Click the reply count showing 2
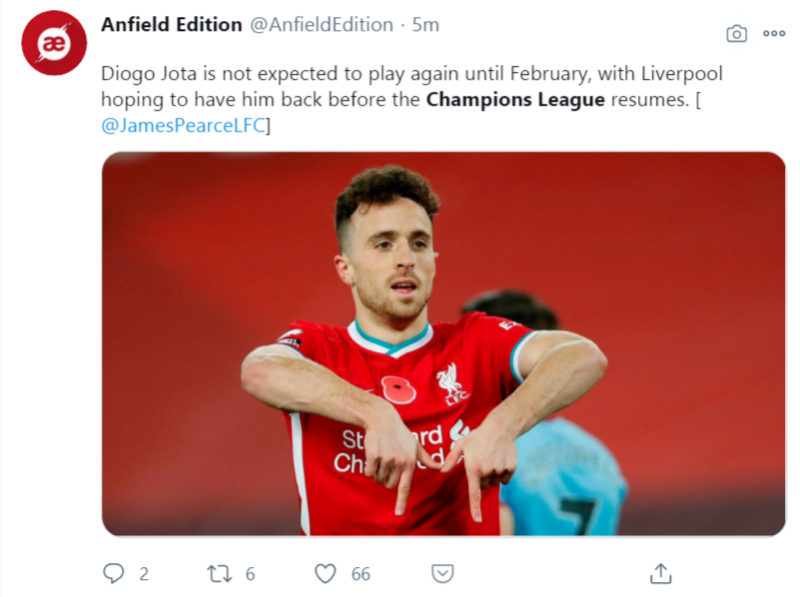Screen dimensions: 800x597 [x=144, y=573]
